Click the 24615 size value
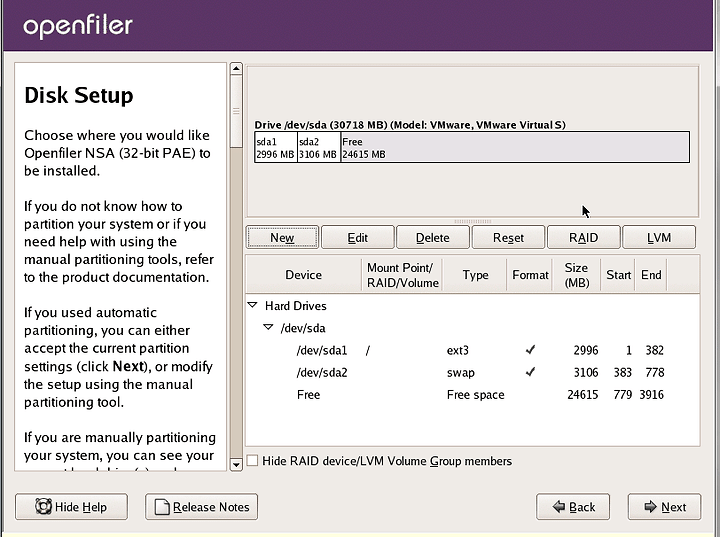 pos(583,395)
